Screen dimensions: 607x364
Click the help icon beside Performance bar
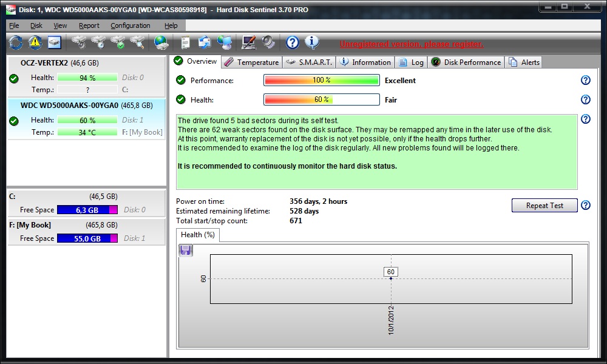point(586,80)
